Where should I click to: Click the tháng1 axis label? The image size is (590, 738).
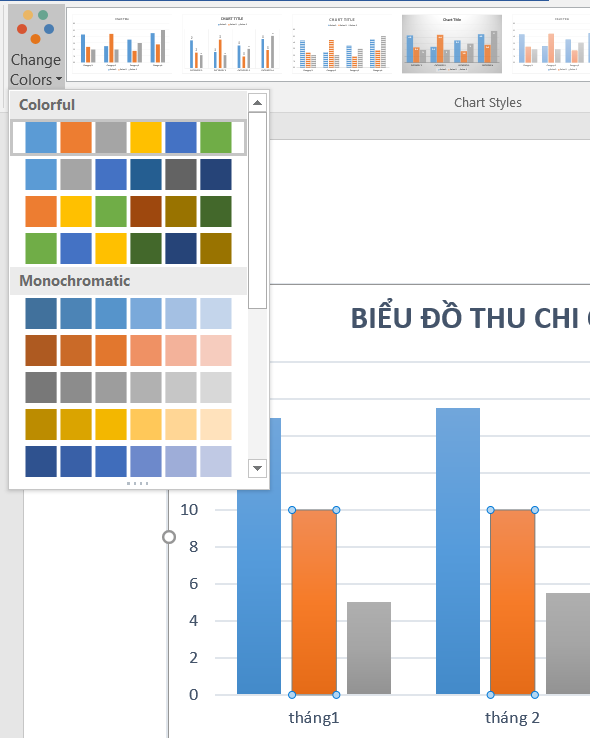coord(314,718)
